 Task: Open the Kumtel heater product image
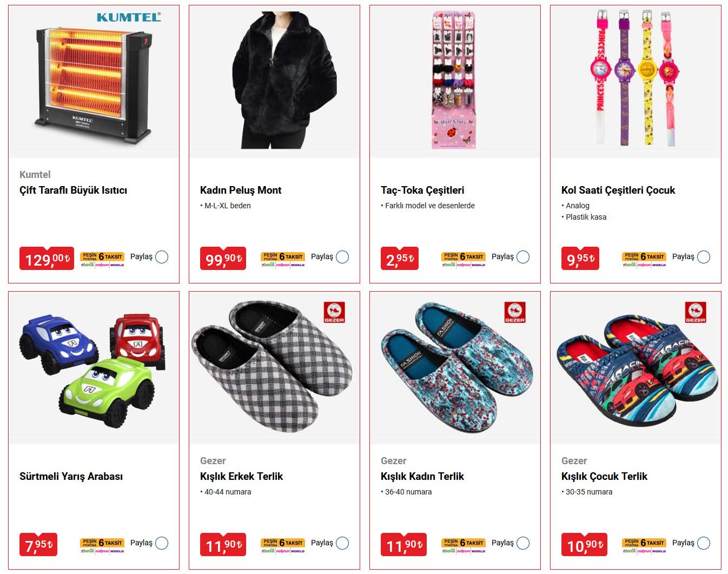pos(94,81)
